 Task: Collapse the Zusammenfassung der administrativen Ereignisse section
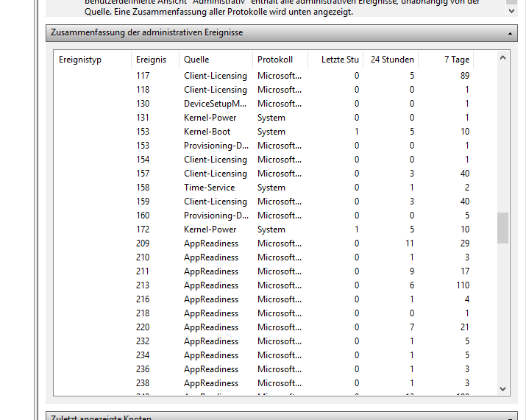pyautogui.click(x=510, y=33)
